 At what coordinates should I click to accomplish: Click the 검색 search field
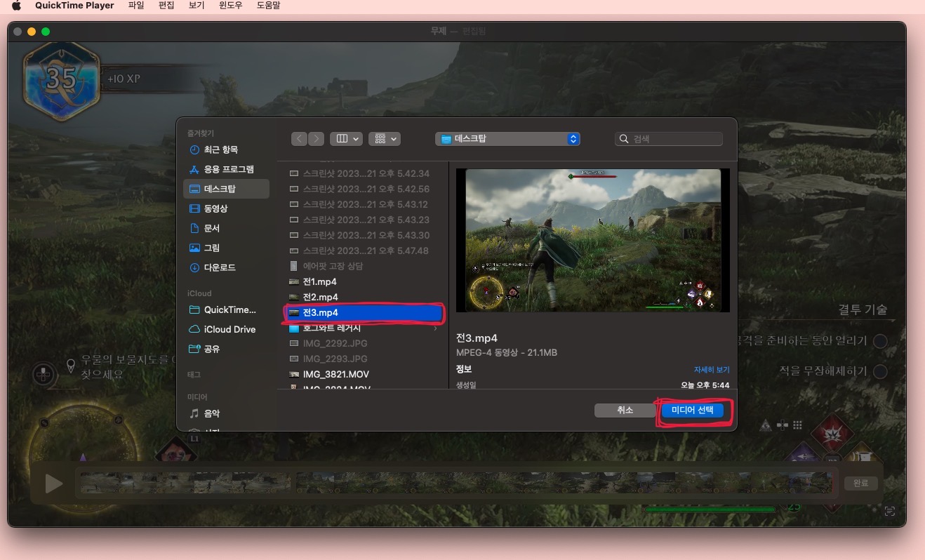tap(669, 139)
